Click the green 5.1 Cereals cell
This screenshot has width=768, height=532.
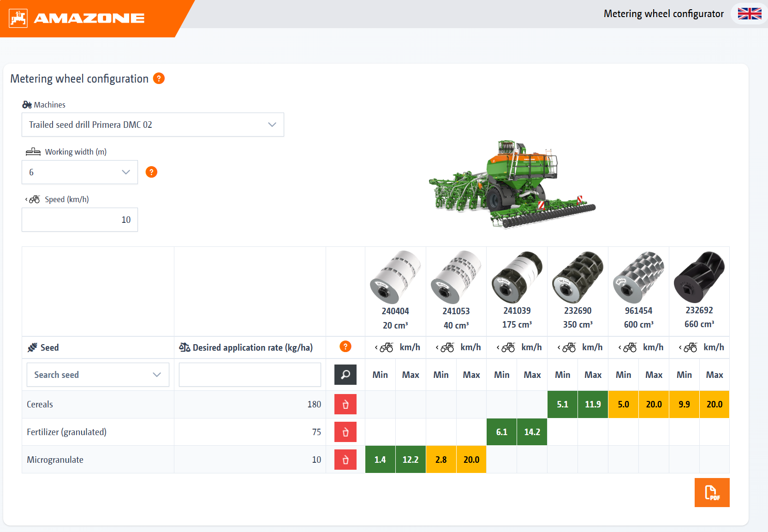(563, 405)
